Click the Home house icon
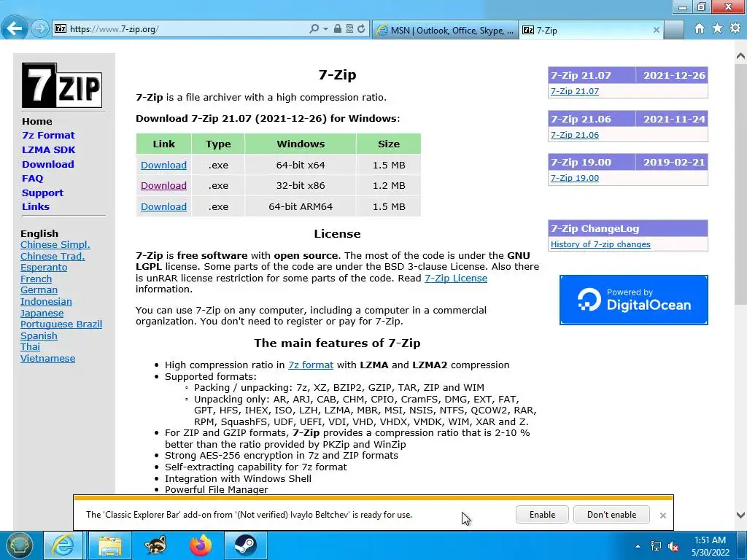Viewport: 747px width, 560px height. tap(700, 28)
